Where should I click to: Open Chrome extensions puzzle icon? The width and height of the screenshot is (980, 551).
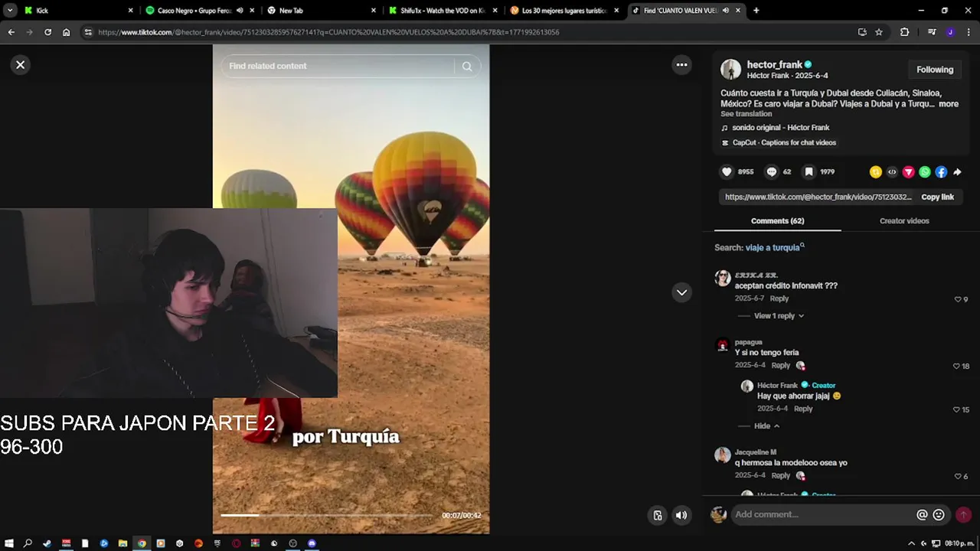coord(904,32)
